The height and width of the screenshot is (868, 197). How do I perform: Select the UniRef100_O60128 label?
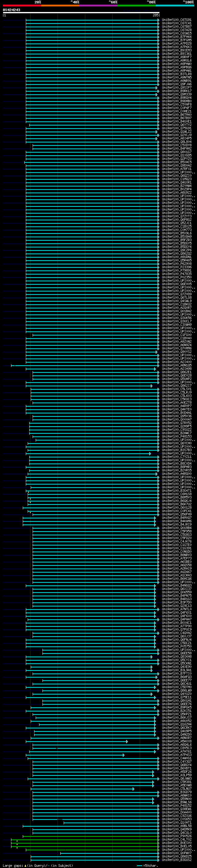click(x=176, y=507)
